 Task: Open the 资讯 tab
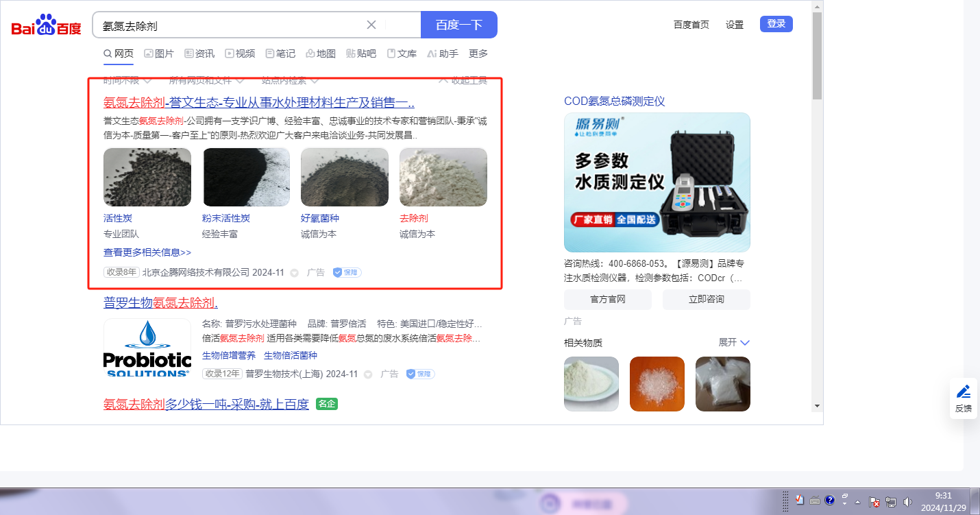199,53
